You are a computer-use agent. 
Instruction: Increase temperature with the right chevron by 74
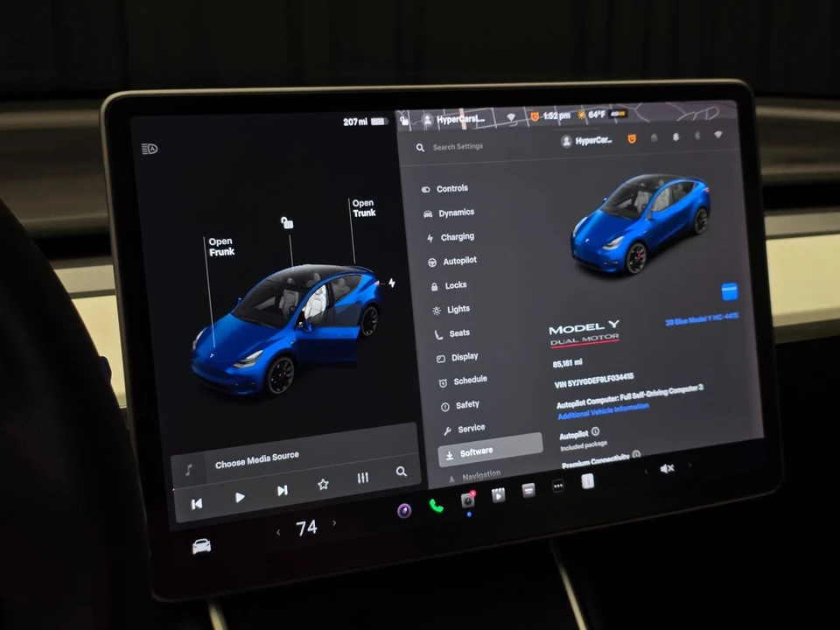click(335, 523)
